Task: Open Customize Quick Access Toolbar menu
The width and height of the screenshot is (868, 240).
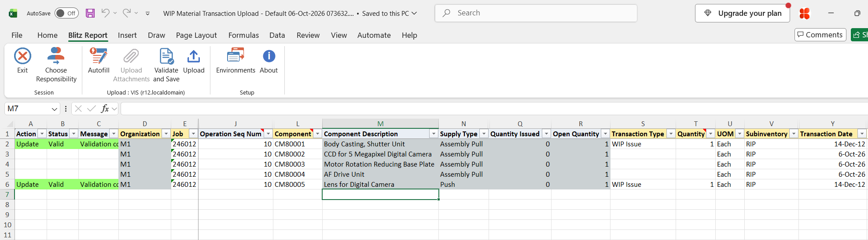Action: pyautogui.click(x=147, y=14)
